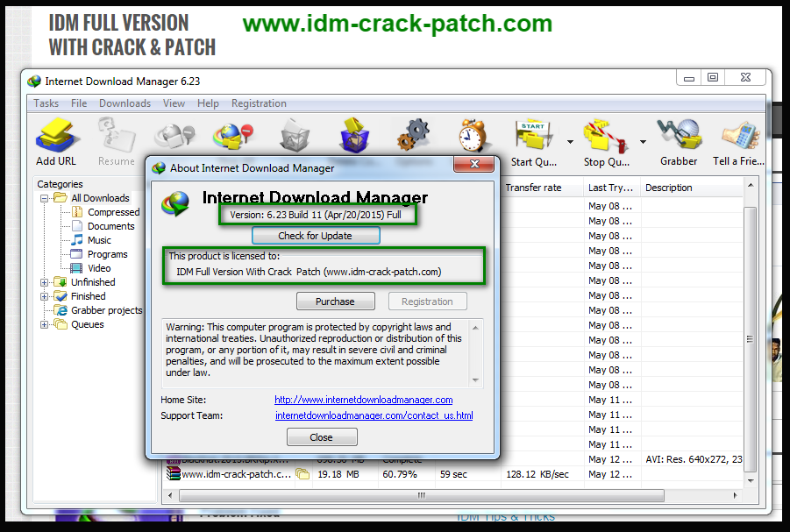This screenshot has height=532, width=790.
Task: Open the internetdownloadmanager.com home site link
Action: click(x=363, y=400)
